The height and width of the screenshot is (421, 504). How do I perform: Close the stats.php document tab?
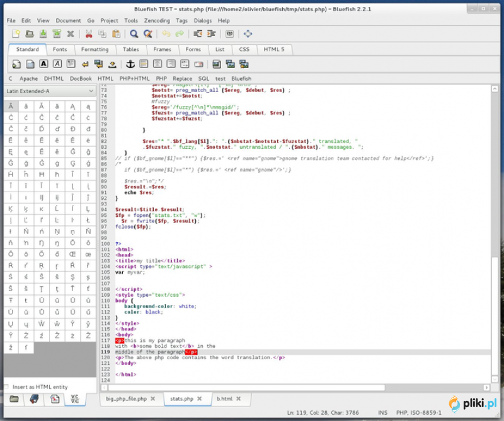[200, 399]
